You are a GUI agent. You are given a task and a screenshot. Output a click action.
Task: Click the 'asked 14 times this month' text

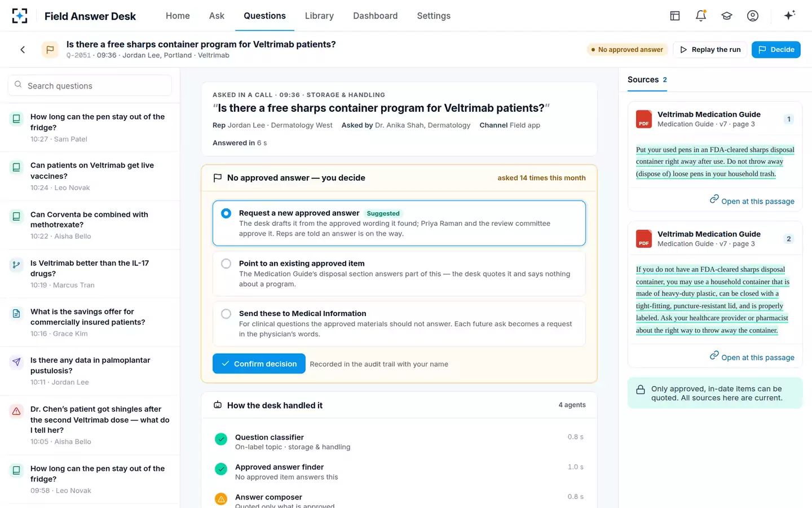(541, 178)
